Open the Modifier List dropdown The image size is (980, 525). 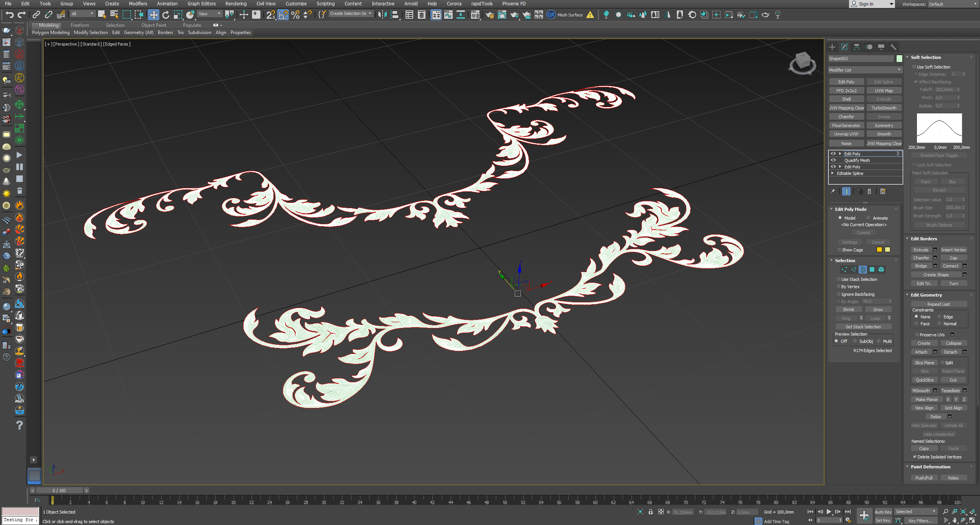click(865, 70)
